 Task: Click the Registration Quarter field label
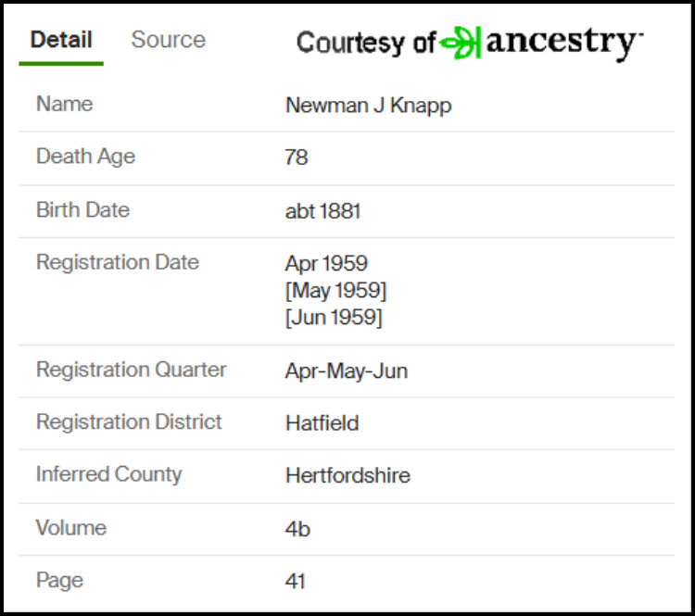pyautogui.click(x=132, y=370)
